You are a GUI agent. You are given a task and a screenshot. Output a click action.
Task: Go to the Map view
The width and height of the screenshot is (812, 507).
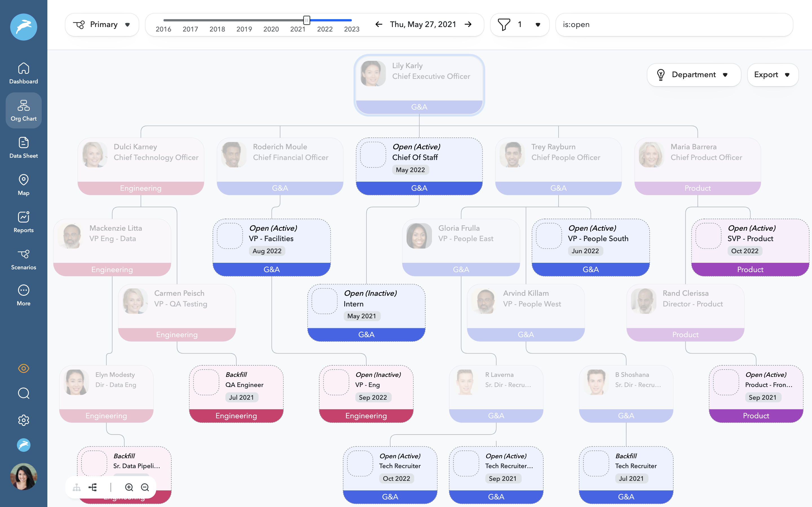(x=23, y=185)
